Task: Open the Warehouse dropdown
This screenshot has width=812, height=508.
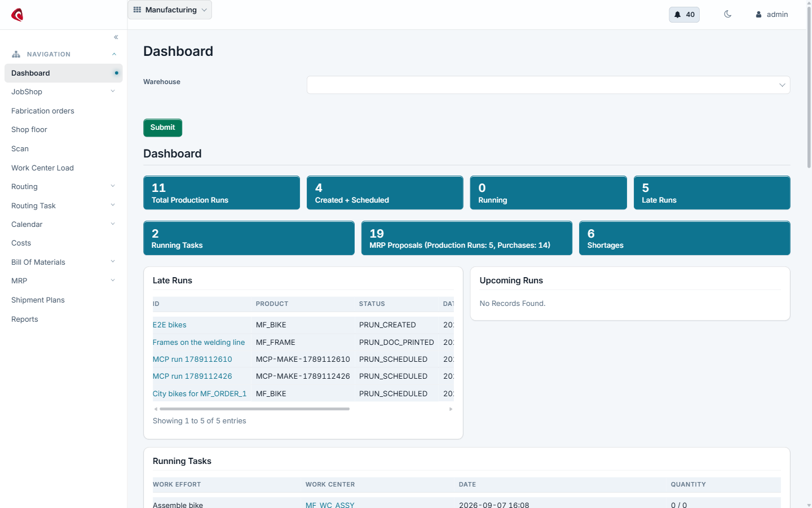Action: 548,85
